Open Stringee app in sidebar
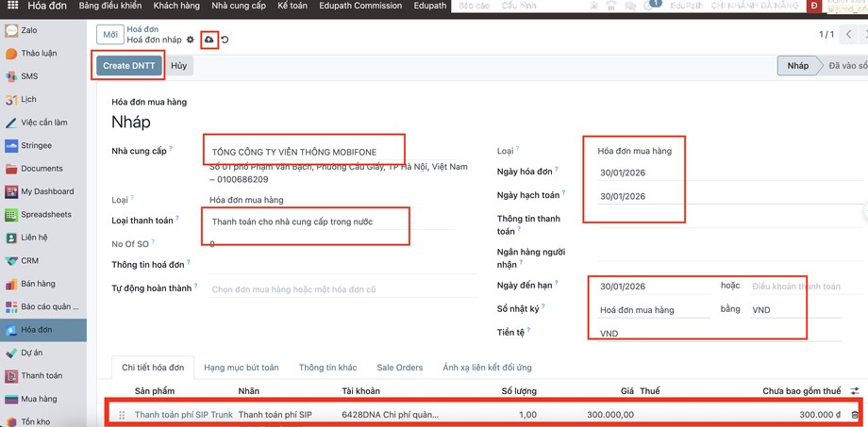The width and height of the screenshot is (868, 427). [43, 145]
